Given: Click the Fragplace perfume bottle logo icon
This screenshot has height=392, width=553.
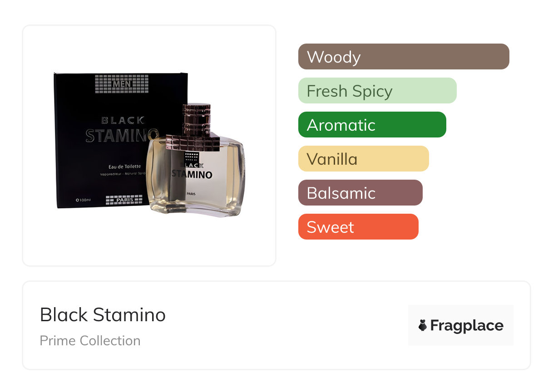Looking at the screenshot, I should 423,325.
